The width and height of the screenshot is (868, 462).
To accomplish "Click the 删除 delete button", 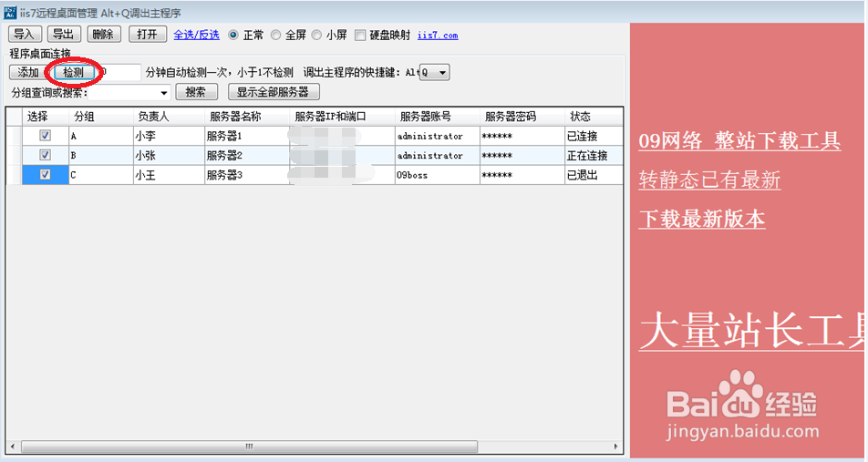I will click(x=104, y=35).
